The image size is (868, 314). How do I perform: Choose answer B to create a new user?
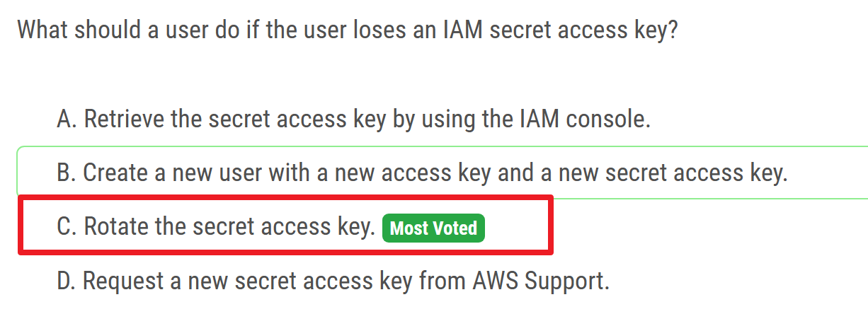pyautogui.click(x=422, y=173)
